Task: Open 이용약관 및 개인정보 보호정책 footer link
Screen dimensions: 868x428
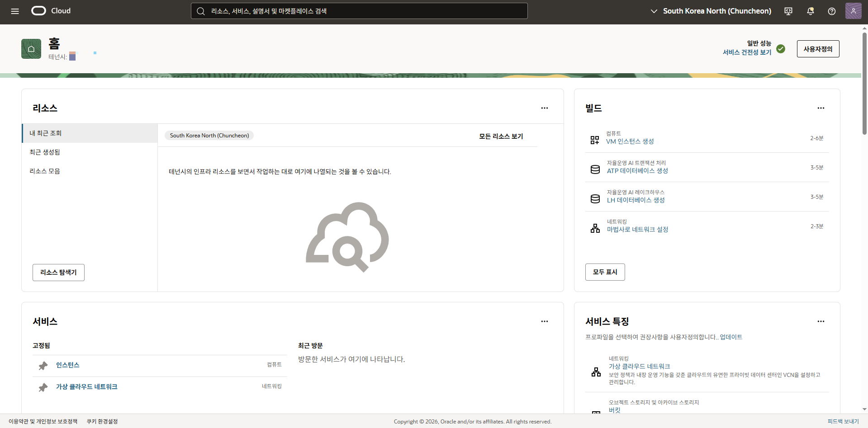Action: (x=43, y=421)
